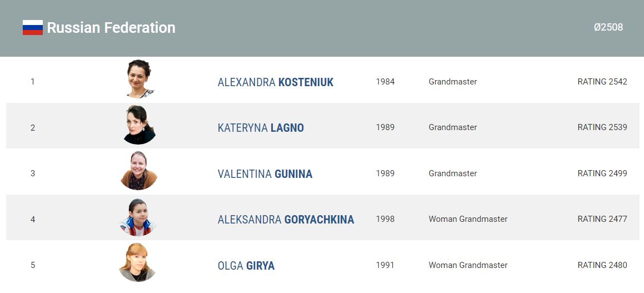Click the Olga Girya name link

pyautogui.click(x=246, y=266)
